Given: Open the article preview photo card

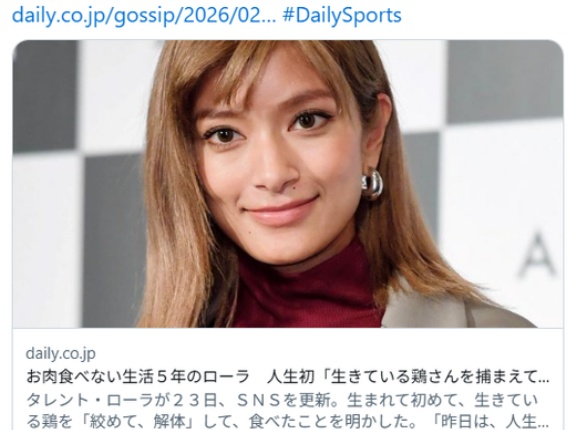Looking at the screenshot, I should [288, 184].
